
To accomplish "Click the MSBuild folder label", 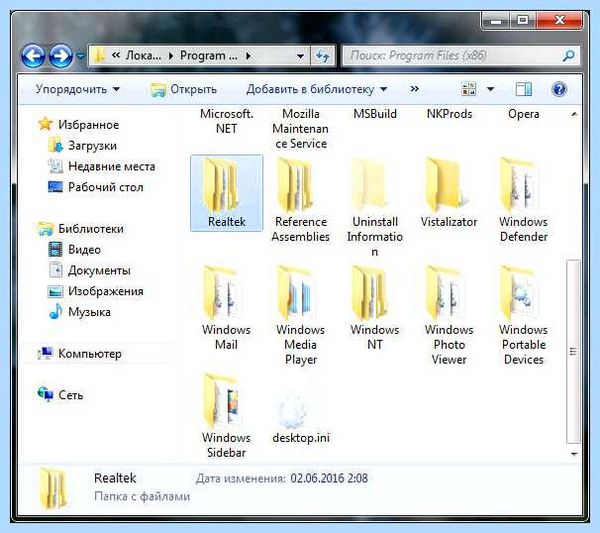I will [x=375, y=114].
